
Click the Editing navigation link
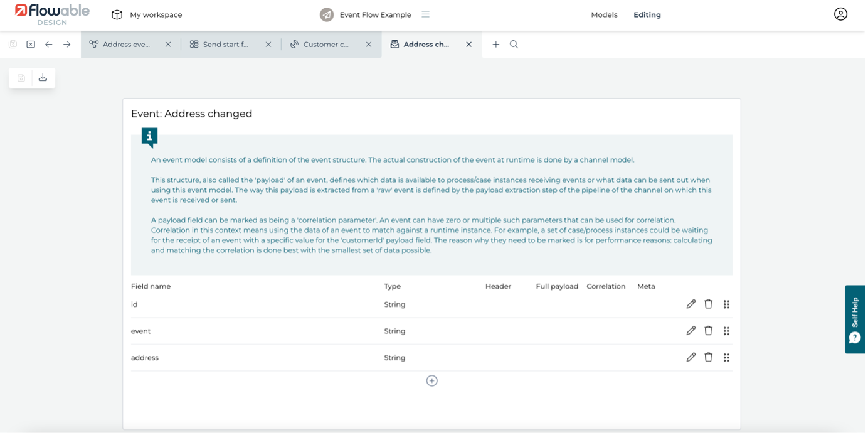[x=647, y=14]
